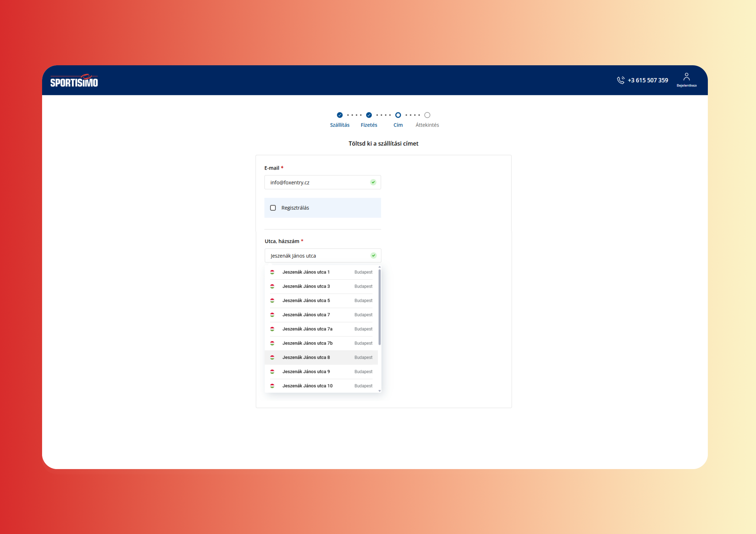756x534 pixels.
Task: Pick highlighted Jeszenák János utca 8 suggestion
Action: 306,357
